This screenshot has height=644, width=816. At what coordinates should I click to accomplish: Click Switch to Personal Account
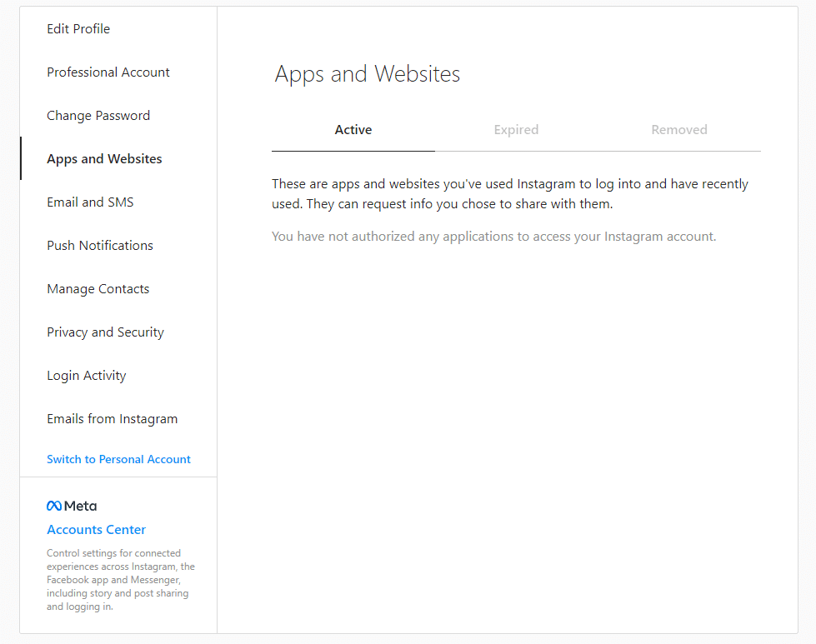[x=118, y=459]
